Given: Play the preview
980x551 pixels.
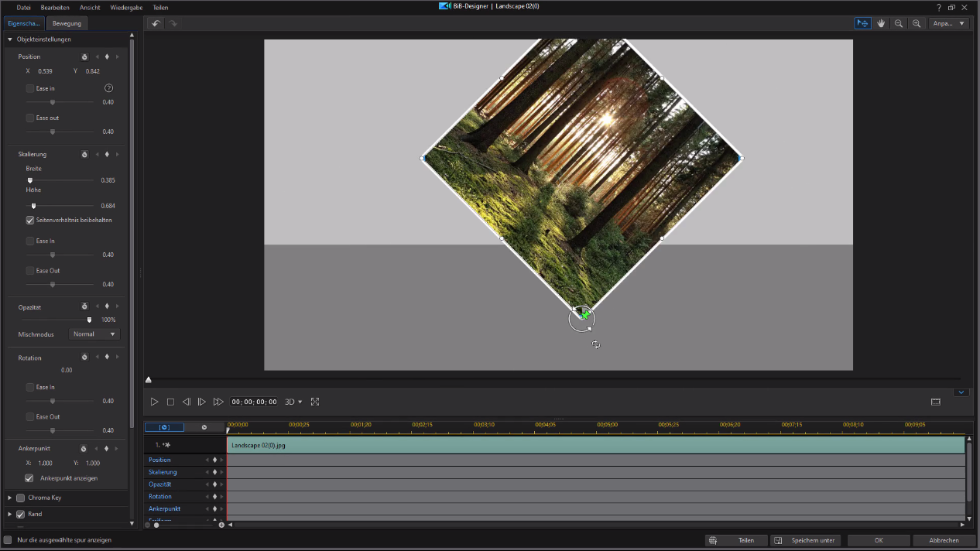Looking at the screenshot, I should point(154,402).
